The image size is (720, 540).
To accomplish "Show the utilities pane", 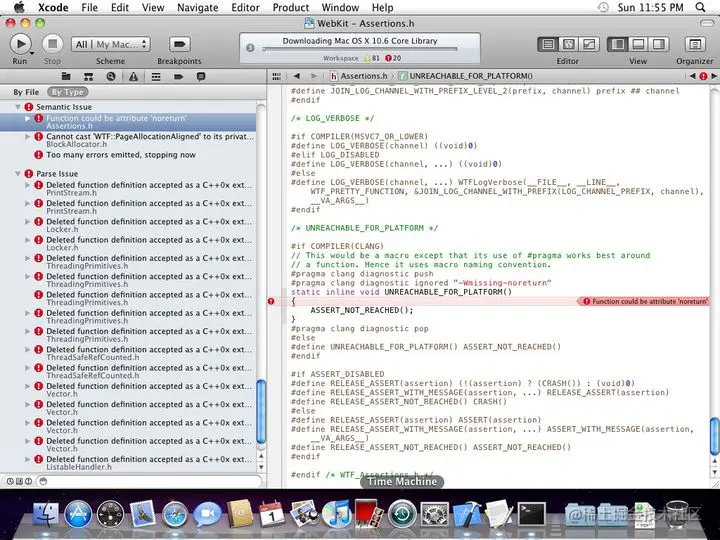I will click(x=658, y=45).
